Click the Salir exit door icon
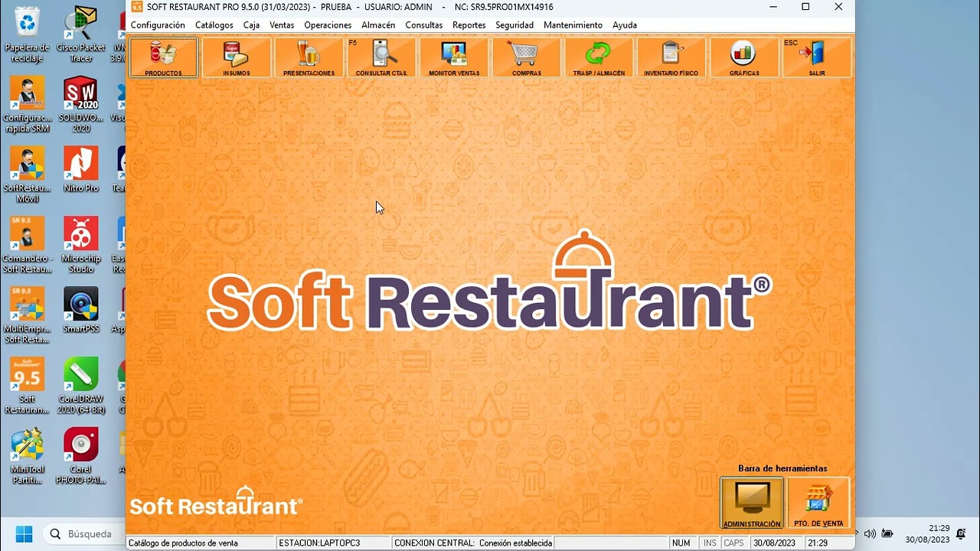Screen dimensions: 980x551 tap(816, 57)
